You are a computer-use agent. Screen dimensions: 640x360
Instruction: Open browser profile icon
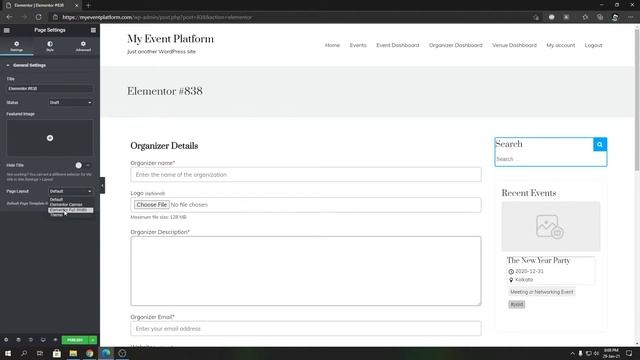pyautogui.click(x=615, y=17)
